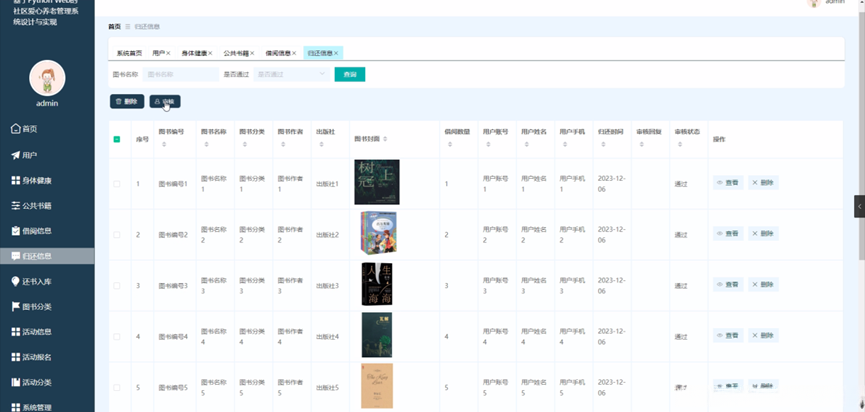Viewport: 865px width, 412px height.
Task: Close the 身体健康 tab with its X
Action: (210, 53)
